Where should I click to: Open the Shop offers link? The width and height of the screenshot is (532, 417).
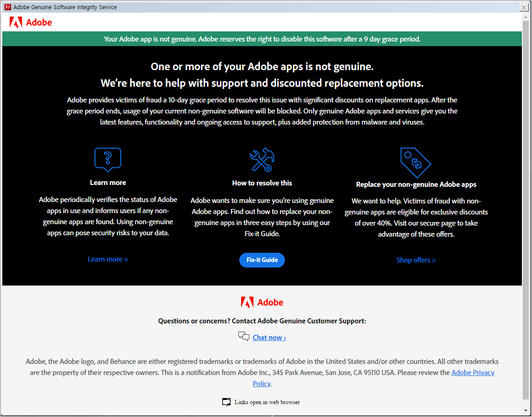click(x=416, y=260)
